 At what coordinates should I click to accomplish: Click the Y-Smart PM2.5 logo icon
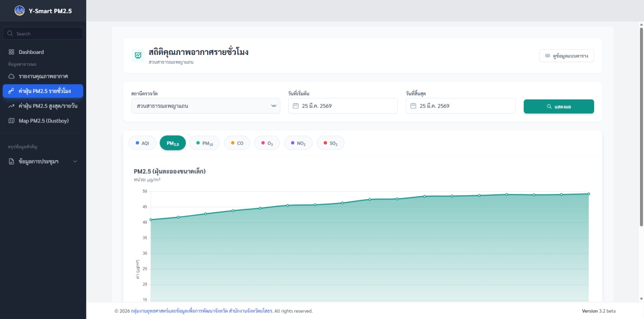(x=19, y=11)
